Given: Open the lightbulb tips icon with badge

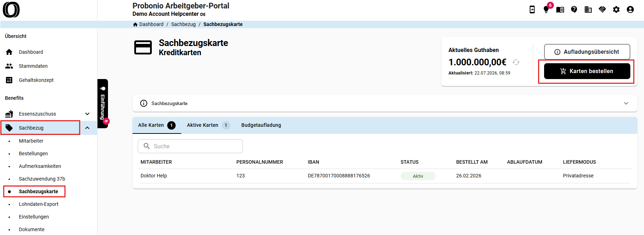Looking at the screenshot, I should click(546, 10).
